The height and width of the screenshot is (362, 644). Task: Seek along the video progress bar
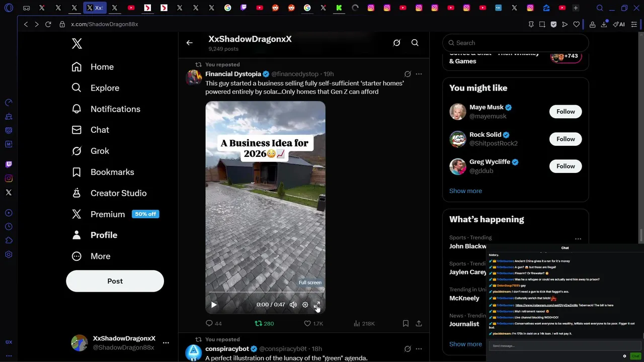265,292
